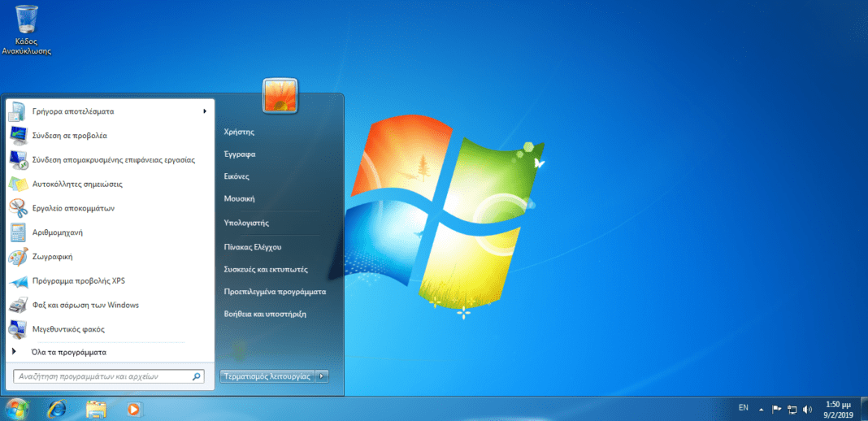The height and width of the screenshot is (421, 868).
Task: Click the Action Center flag tray icon
Action: tap(777, 410)
